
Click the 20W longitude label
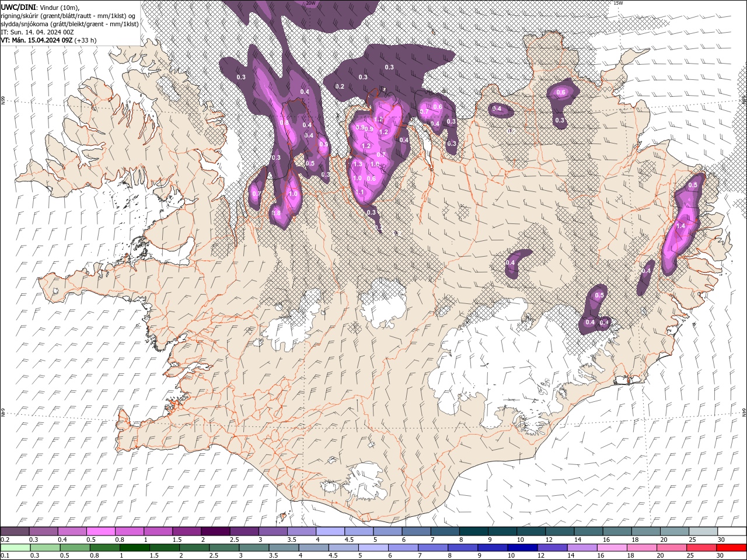click(x=310, y=3)
